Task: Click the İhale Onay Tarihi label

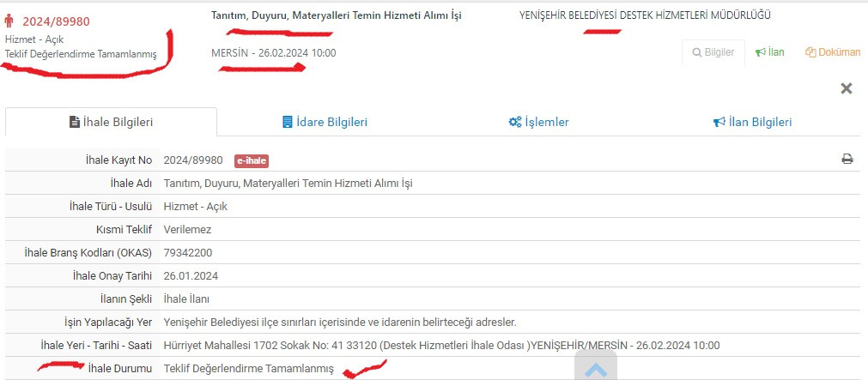Action: click(112, 276)
